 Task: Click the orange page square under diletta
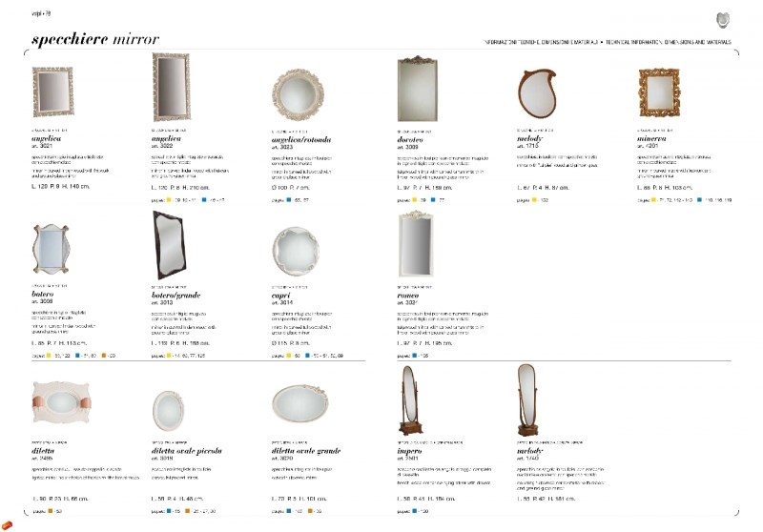51,511
